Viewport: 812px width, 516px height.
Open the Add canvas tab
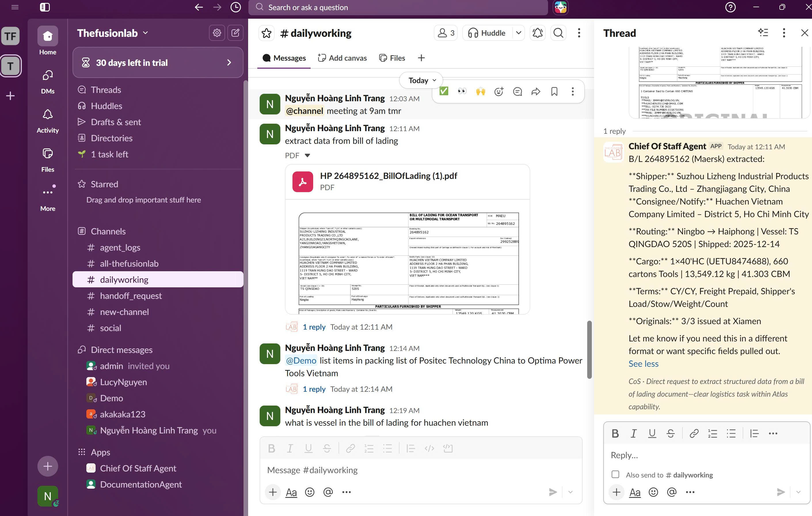342,58
